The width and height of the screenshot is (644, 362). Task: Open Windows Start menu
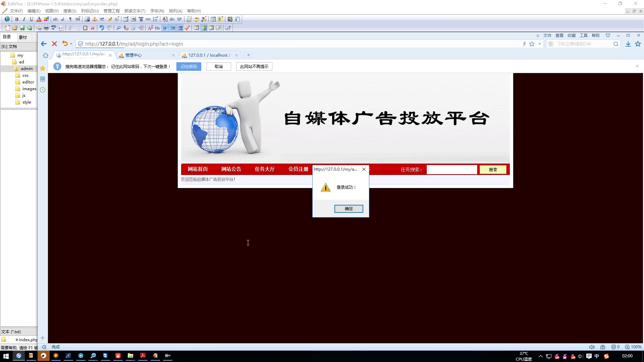(6, 356)
